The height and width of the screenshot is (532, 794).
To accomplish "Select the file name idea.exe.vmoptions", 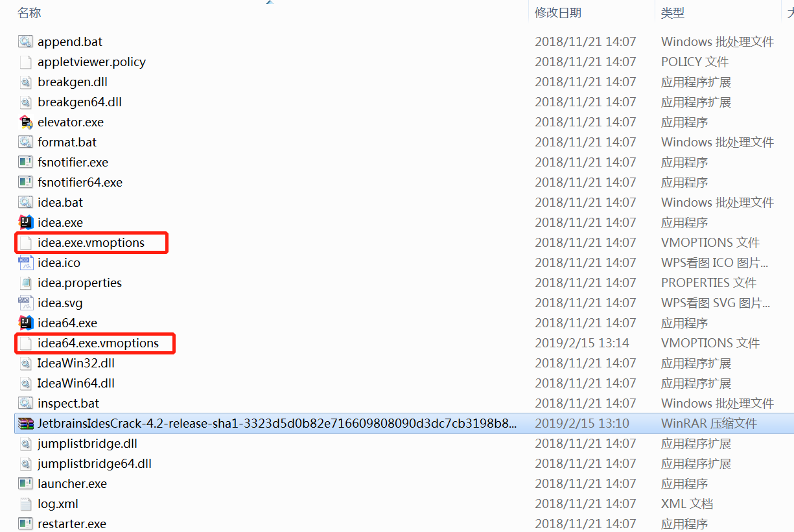I will (91, 242).
